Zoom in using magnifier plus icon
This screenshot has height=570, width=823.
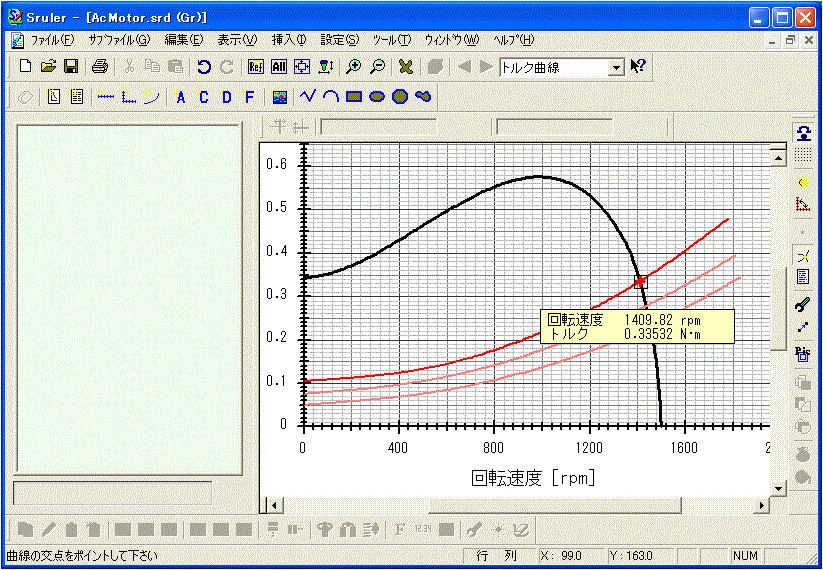[354, 67]
